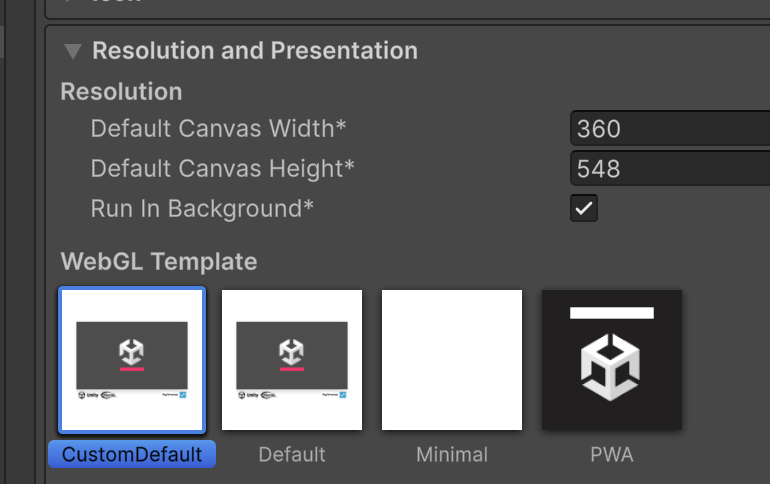Collapse the Resolution and Presentation section triangle
The height and width of the screenshot is (484, 770).
[x=72, y=51]
